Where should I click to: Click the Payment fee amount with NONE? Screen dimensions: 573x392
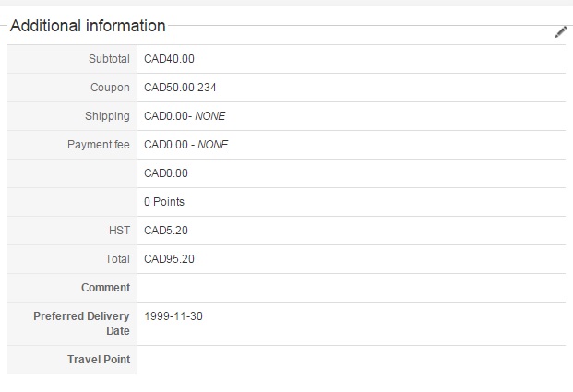point(185,145)
